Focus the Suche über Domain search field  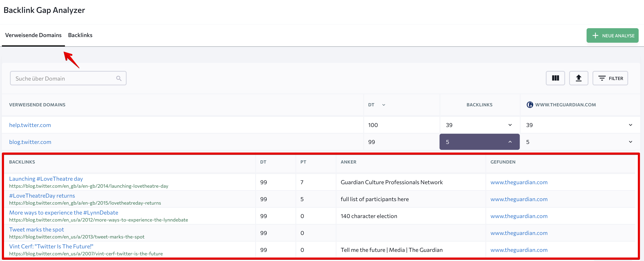68,78
